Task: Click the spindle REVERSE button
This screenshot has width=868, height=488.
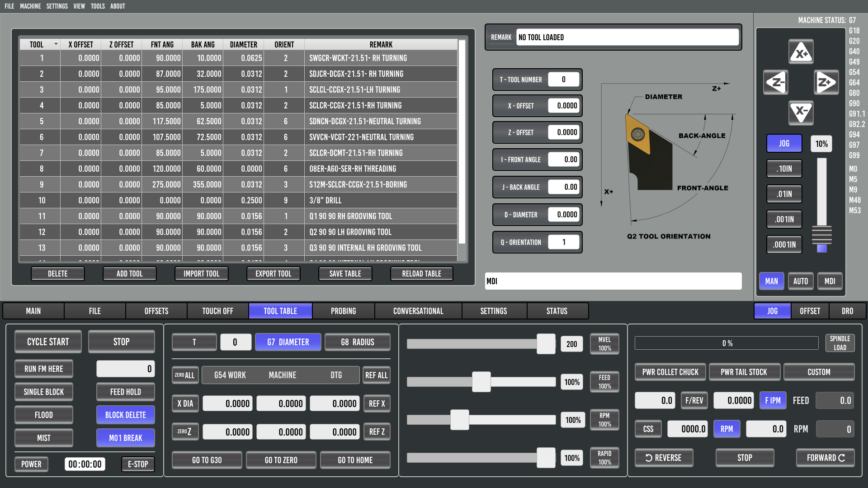Action: pos(664,458)
